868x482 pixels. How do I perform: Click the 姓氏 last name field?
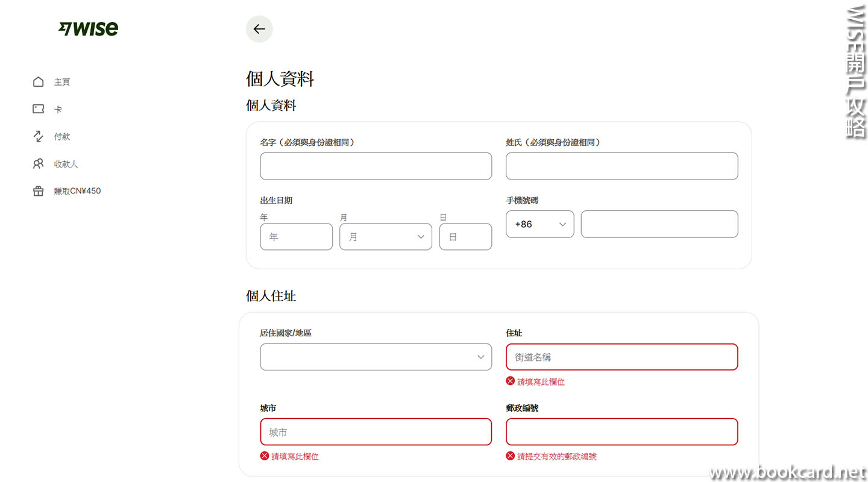pyautogui.click(x=621, y=166)
